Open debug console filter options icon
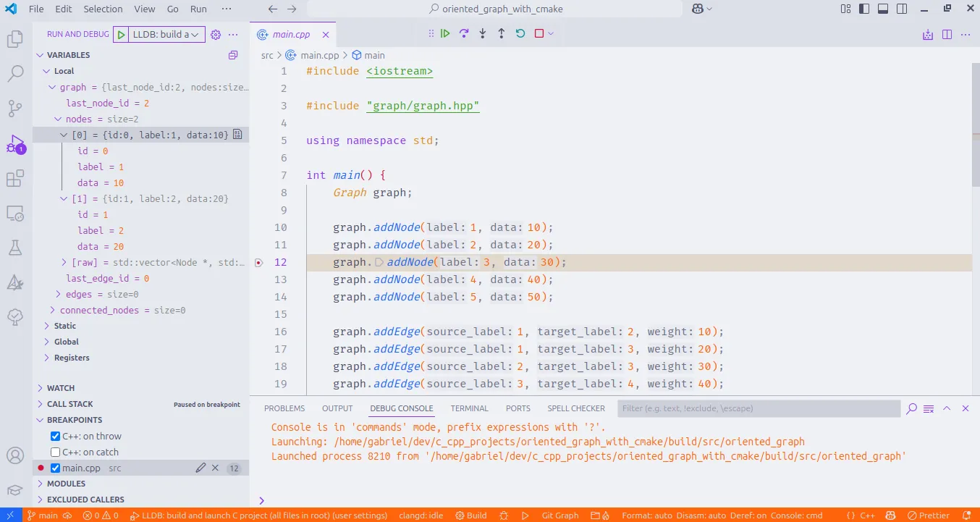Screen dimensions: 980x522 tap(912, 408)
